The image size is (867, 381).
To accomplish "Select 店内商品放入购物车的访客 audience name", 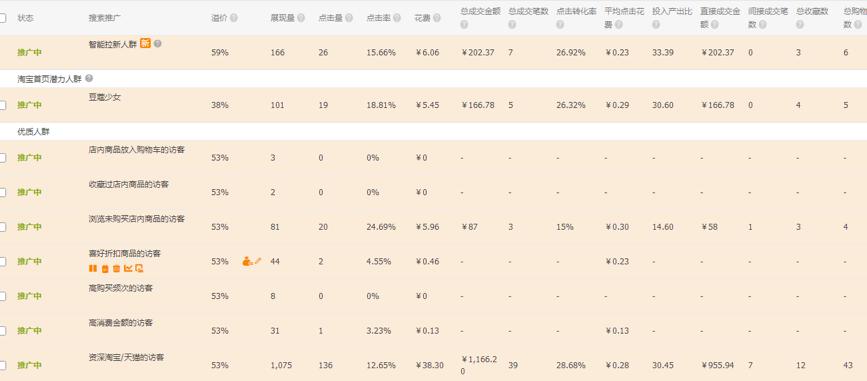I will tap(137, 149).
